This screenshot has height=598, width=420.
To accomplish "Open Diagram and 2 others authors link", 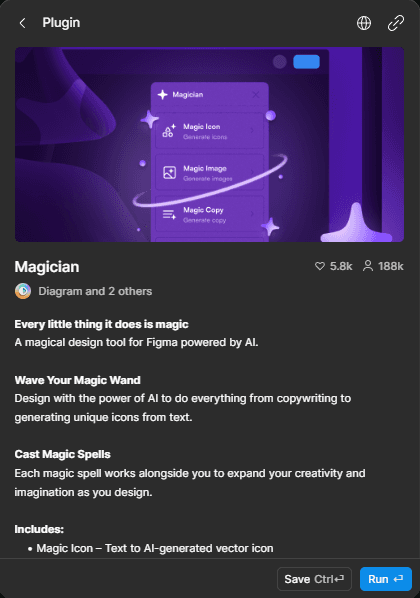I will coord(95,291).
